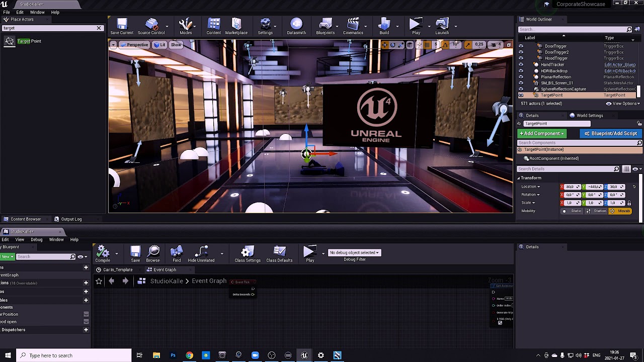Open File Explorer from the Windows taskbar
The image size is (644, 362).
(x=156, y=355)
